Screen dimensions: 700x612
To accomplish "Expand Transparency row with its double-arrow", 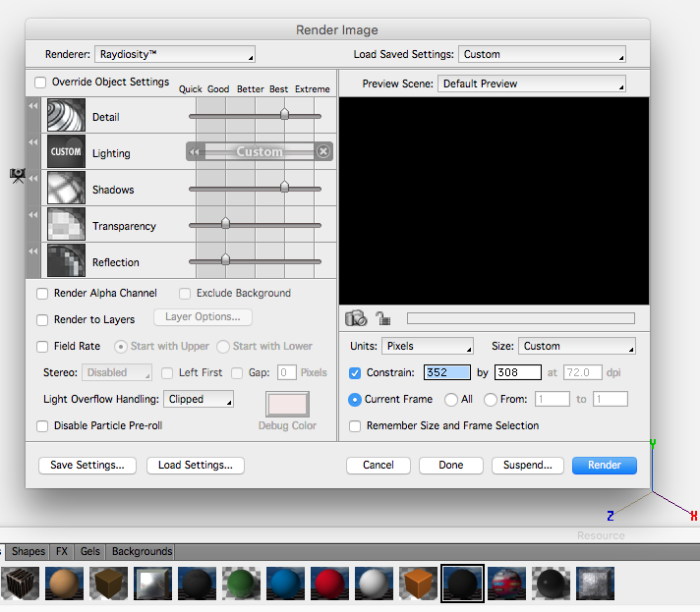I will coord(33,214).
